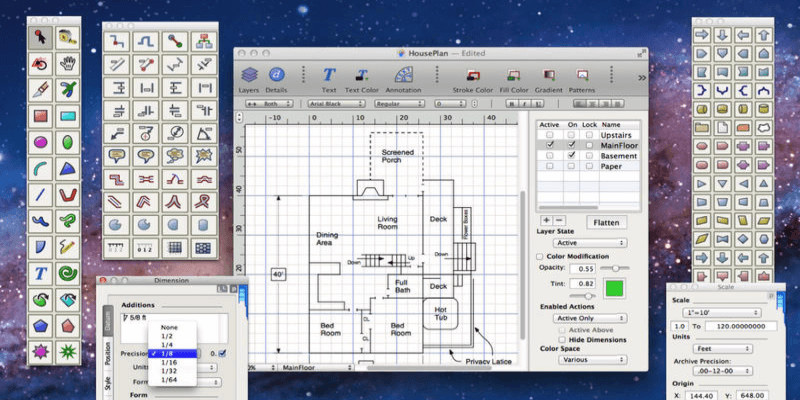This screenshot has width=800, height=400.
Task: Switch to the Position tab in Dimension
Action: (108, 353)
